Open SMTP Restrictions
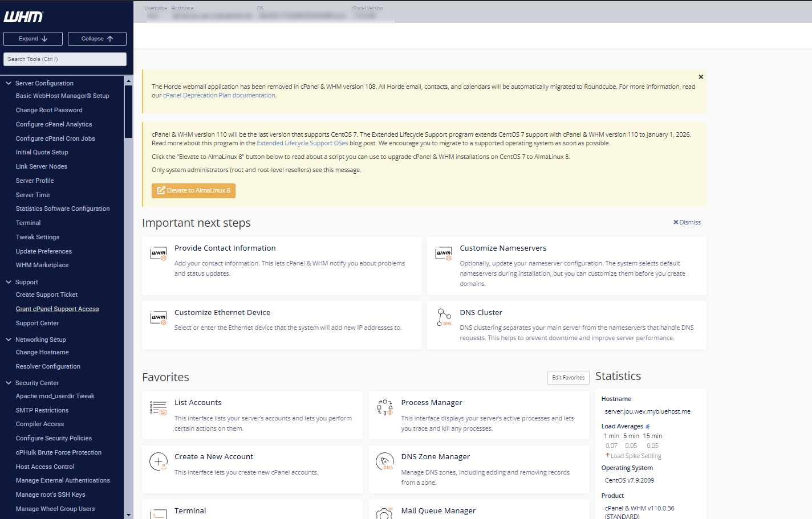The width and height of the screenshot is (812, 519). tap(42, 410)
